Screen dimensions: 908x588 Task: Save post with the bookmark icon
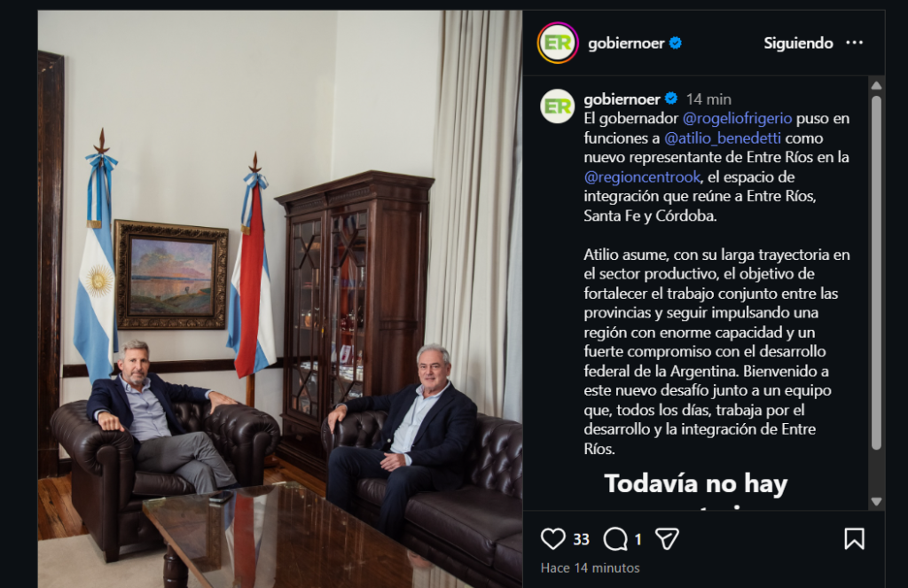click(x=854, y=538)
